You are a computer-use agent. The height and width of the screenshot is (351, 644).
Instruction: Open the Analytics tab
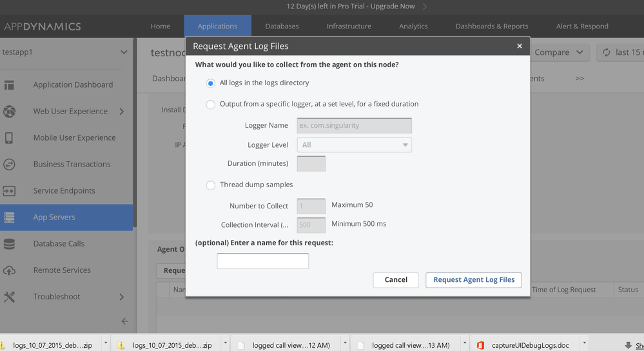pos(414,26)
